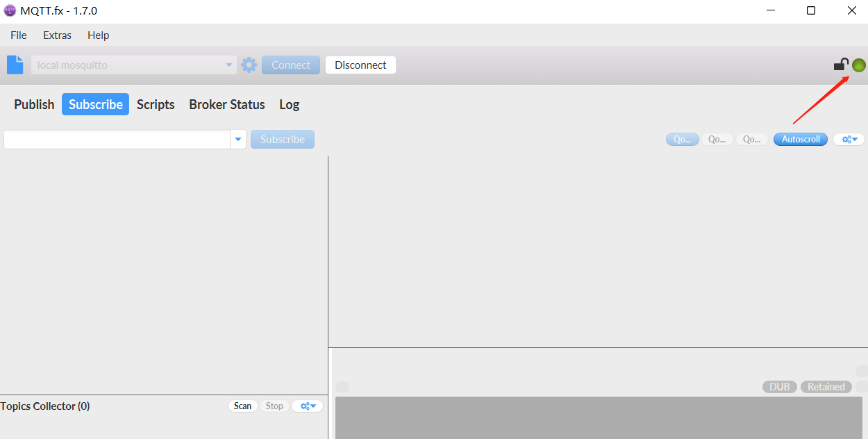
Task: Click into the subscribe topic input field
Action: (117, 140)
